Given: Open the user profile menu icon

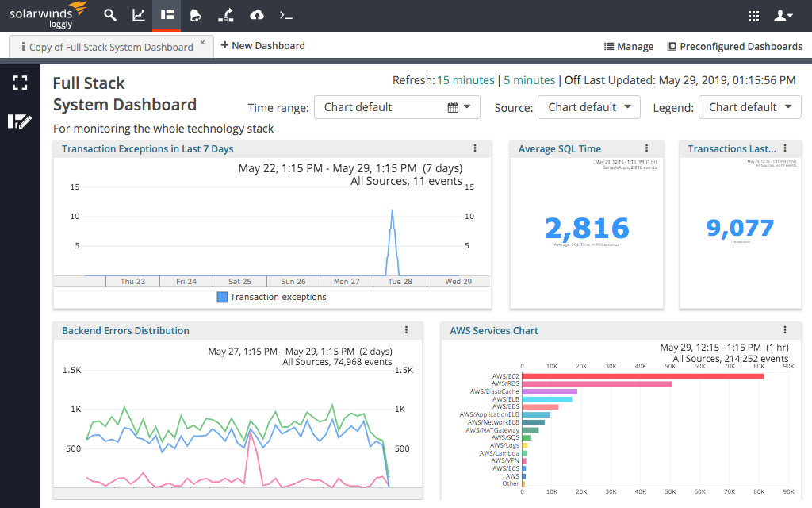Looking at the screenshot, I should point(782,15).
